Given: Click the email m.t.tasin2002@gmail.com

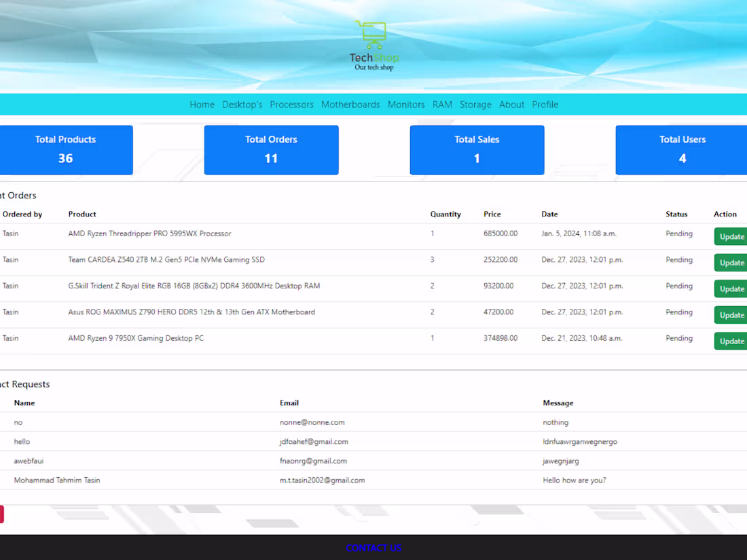Looking at the screenshot, I should coord(322,480).
